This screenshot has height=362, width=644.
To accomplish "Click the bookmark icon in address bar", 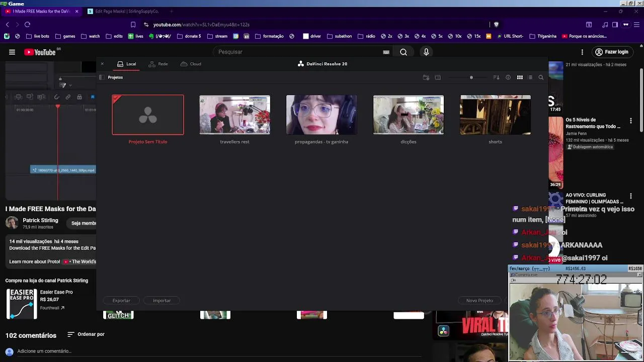I will click(133, 25).
